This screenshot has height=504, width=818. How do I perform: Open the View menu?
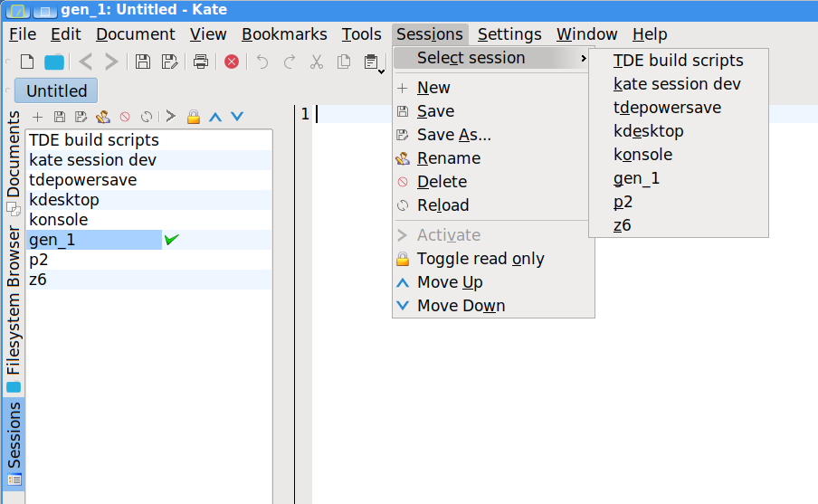click(x=208, y=34)
